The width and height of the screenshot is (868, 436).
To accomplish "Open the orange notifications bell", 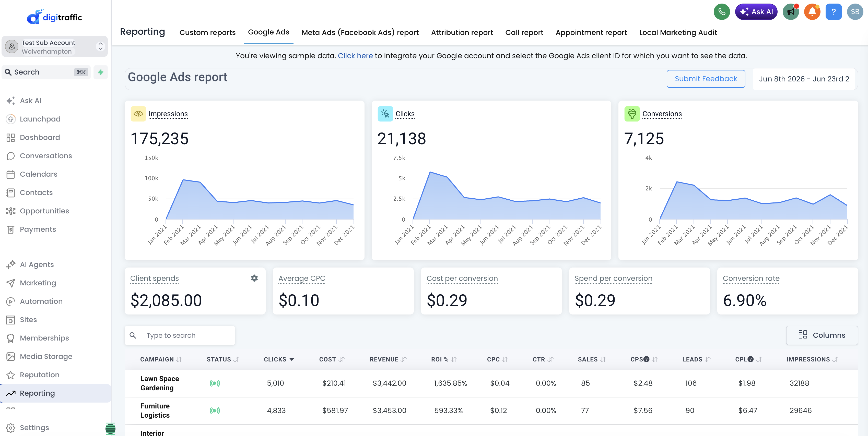I will coord(812,12).
